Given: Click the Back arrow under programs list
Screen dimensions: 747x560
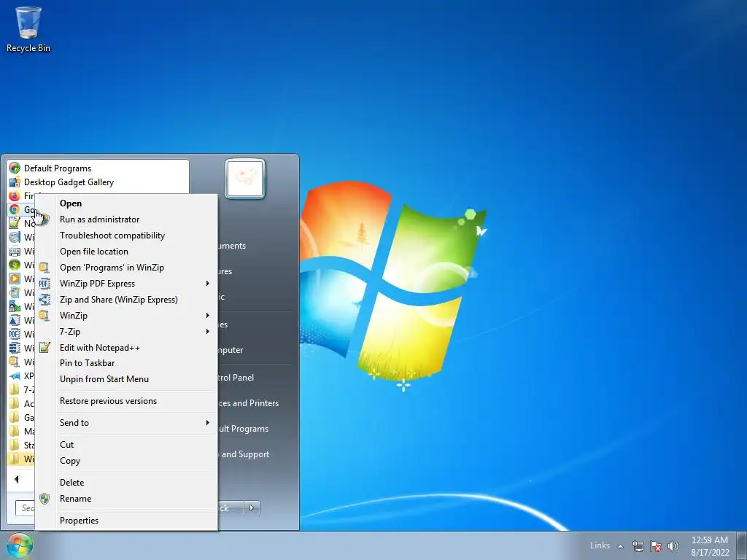Looking at the screenshot, I should [x=17, y=480].
